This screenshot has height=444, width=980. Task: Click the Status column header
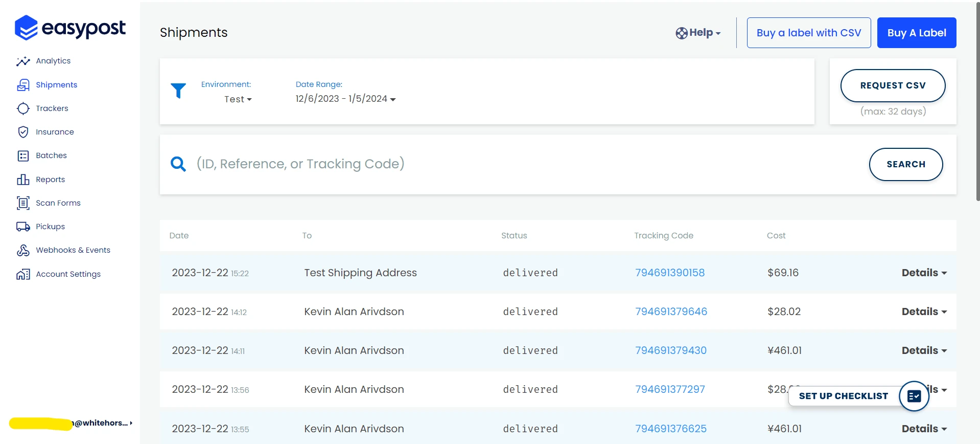tap(514, 235)
